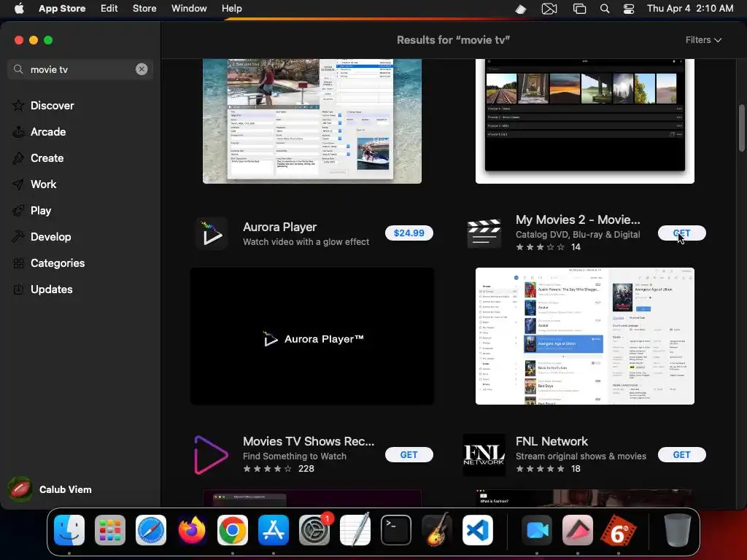Click the 'Catalog DVD, Blu-ray & Digital' subtitle
This screenshot has height=560, width=747.
(x=578, y=234)
